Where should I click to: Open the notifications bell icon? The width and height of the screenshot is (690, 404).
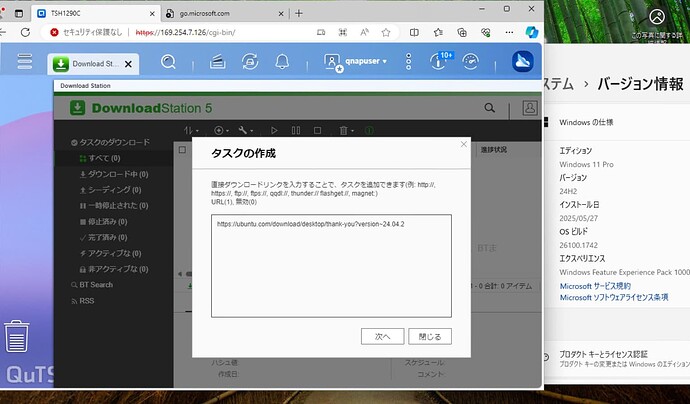(x=282, y=62)
